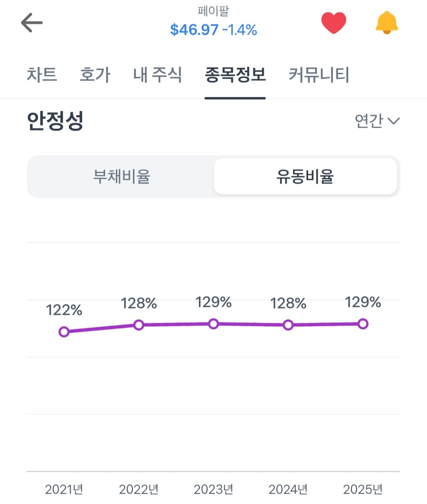Tap the yellow notification bell icon

click(x=387, y=23)
